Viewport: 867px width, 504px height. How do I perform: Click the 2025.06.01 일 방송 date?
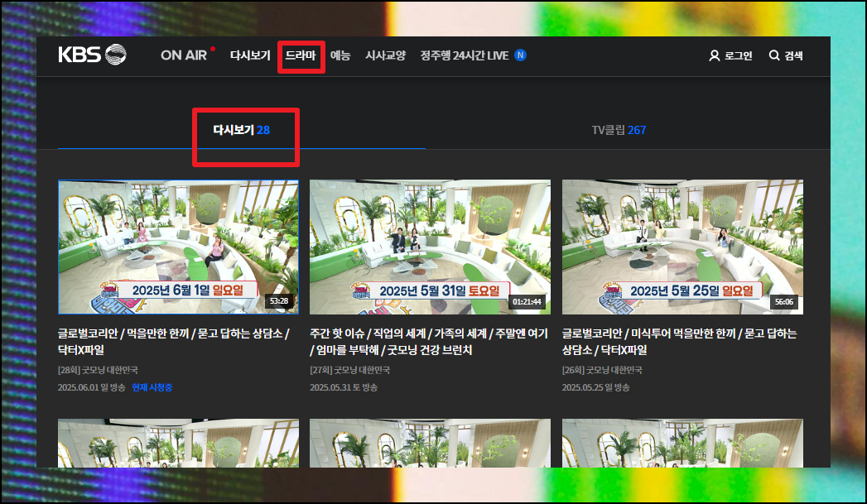tap(91, 387)
